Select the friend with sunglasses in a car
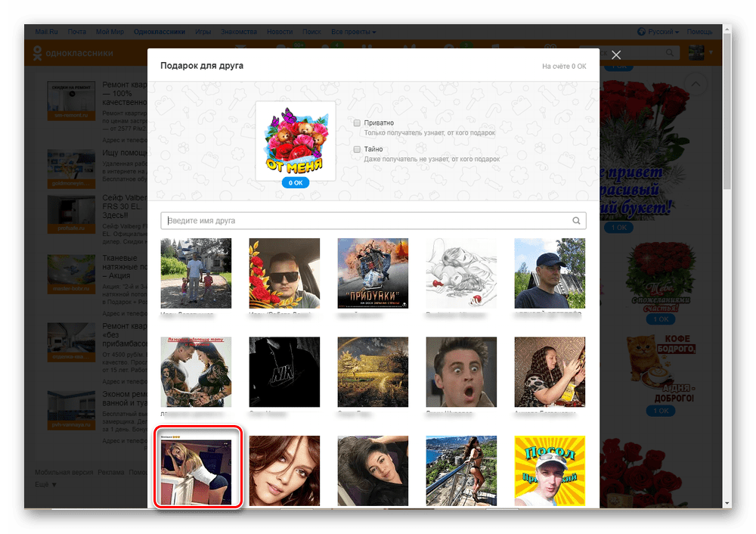Screen dimensions: 756x534 pos(284,273)
